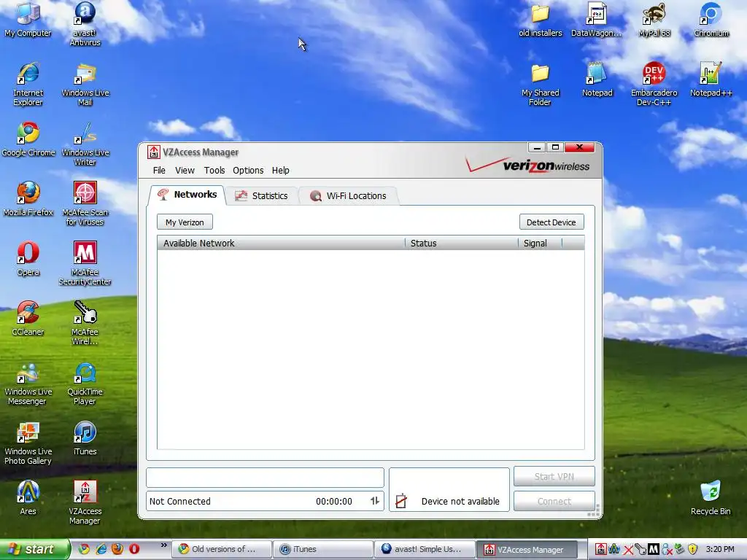Click the data transfer arrows icon

375,501
